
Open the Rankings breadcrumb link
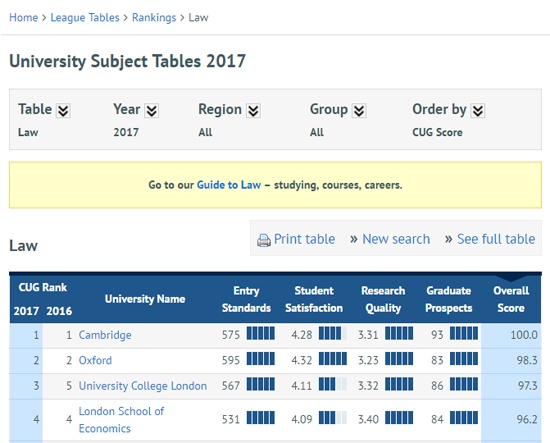point(154,18)
